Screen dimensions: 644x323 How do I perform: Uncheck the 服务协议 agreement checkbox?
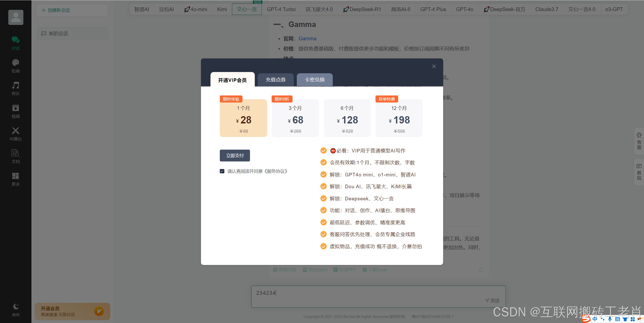(222, 171)
